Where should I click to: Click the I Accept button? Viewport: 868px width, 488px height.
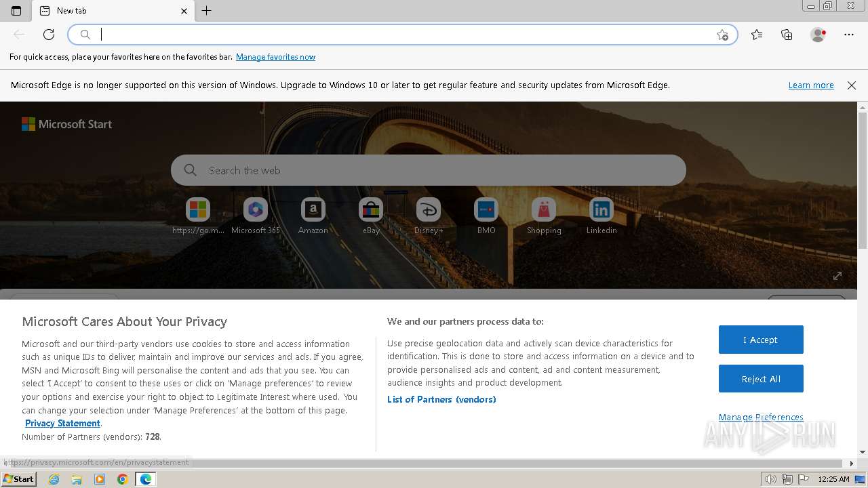pyautogui.click(x=761, y=340)
